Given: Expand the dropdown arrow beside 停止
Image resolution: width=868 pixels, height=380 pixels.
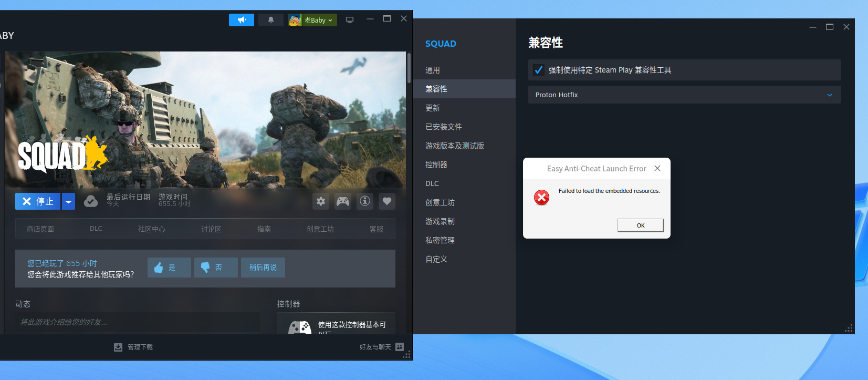Looking at the screenshot, I should [69, 201].
